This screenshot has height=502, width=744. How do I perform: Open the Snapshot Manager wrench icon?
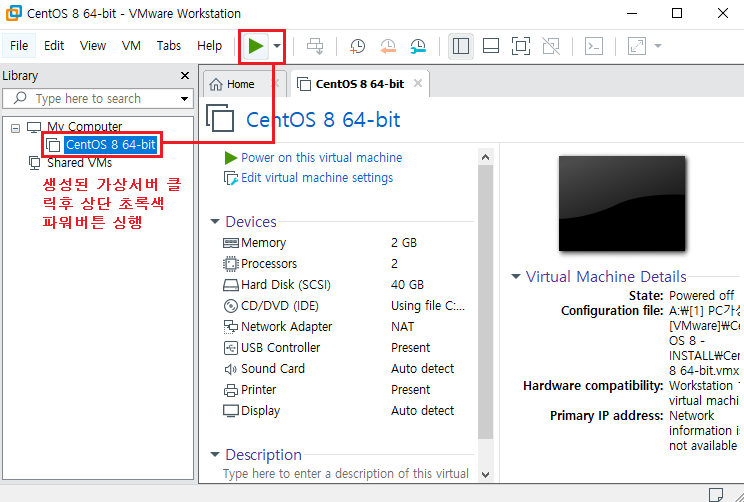coord(418,46)
